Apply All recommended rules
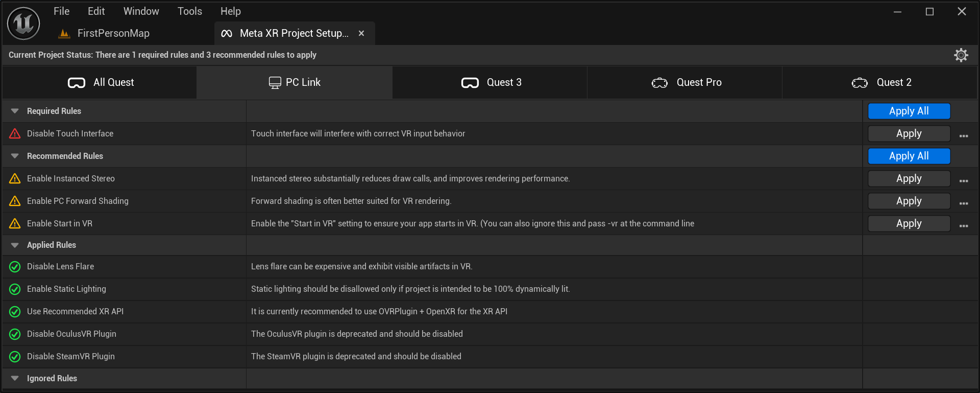The width and height of the screenshot is (980, 393). 909,156
